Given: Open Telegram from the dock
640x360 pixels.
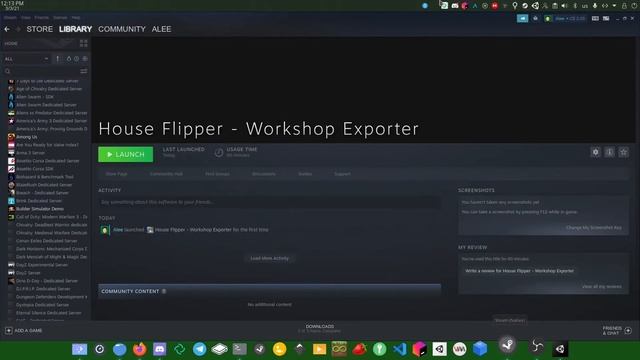Looking at the screenshot, I should click(200, 349).
